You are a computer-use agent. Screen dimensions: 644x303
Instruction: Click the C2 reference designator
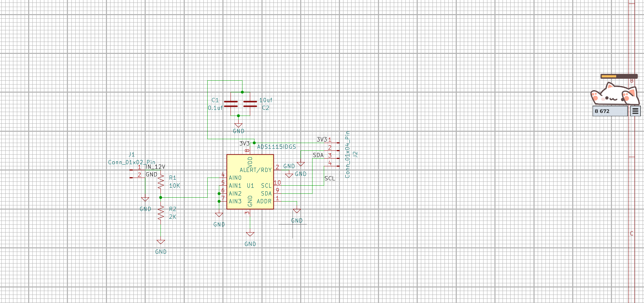[266, 108]
